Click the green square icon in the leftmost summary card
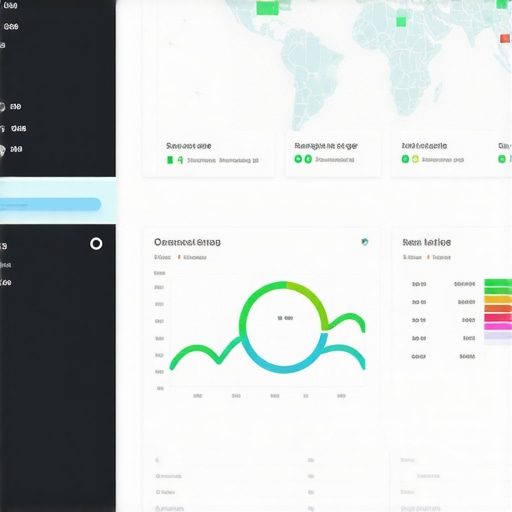This screenshot has width=512, height=512. tap(170, 160)
